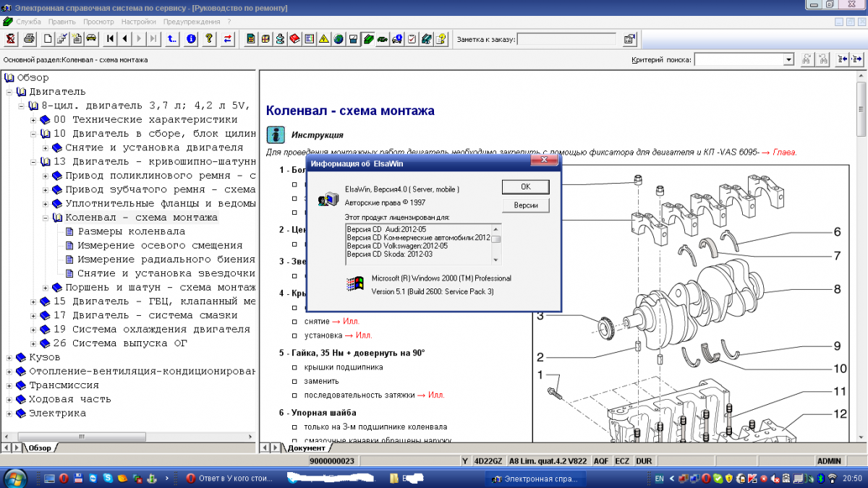Click the yellow question mark help icon

(209, 38)
